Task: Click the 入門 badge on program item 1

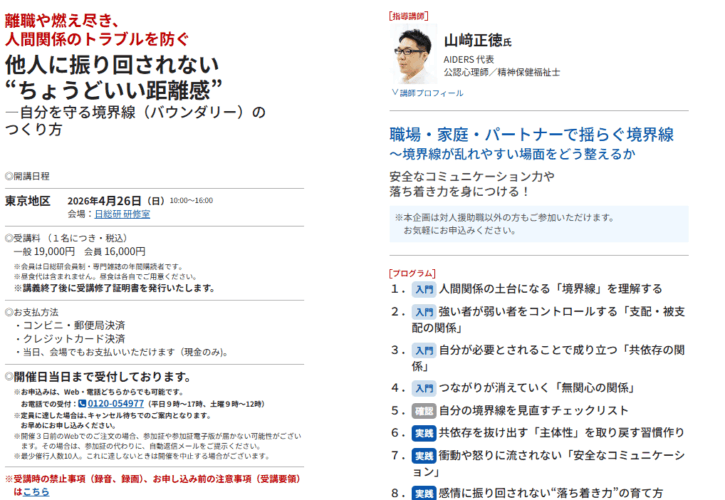Action: (423, 289)
